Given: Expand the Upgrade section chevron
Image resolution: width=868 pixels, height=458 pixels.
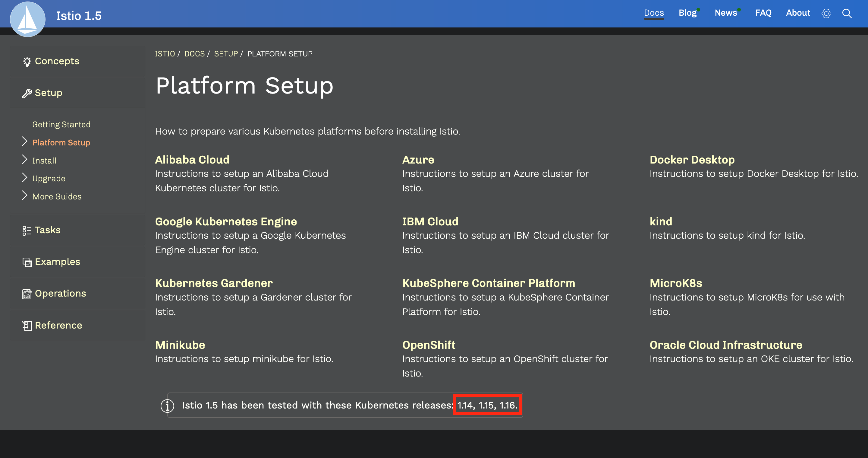Looking at the screenshot, I should point(24,177).
